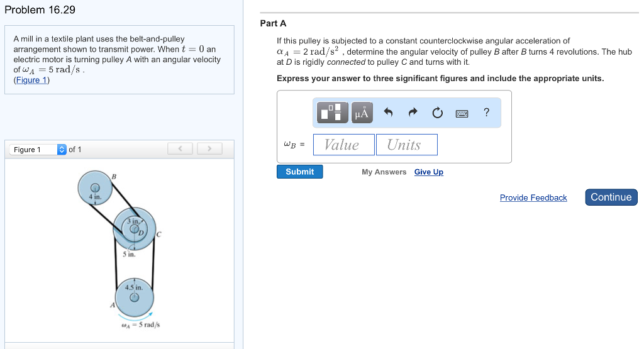Click the Value input field

point(343,145)
